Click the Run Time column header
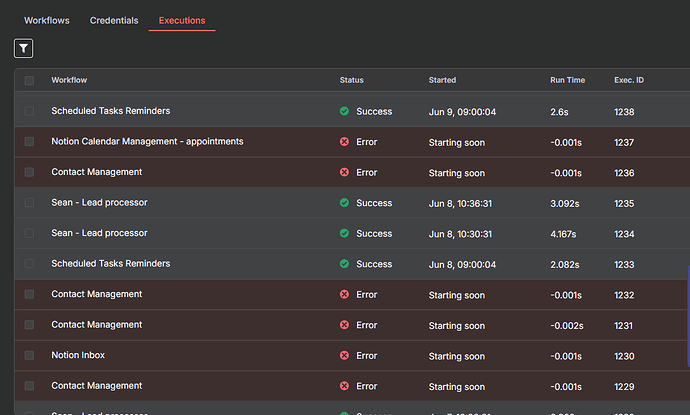The height and width of the screenshot is (415, 690). pyautogui.click(x=567, y=80)
